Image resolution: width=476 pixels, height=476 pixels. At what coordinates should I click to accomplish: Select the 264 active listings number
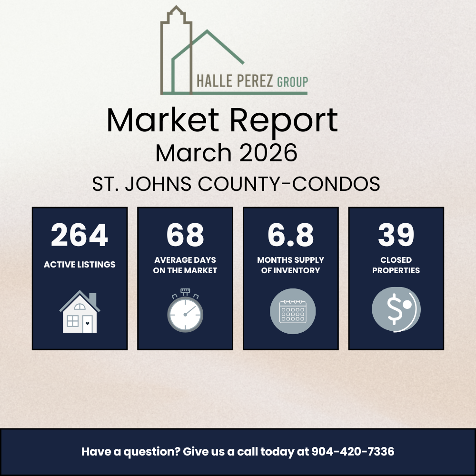(x=79, y=235)
